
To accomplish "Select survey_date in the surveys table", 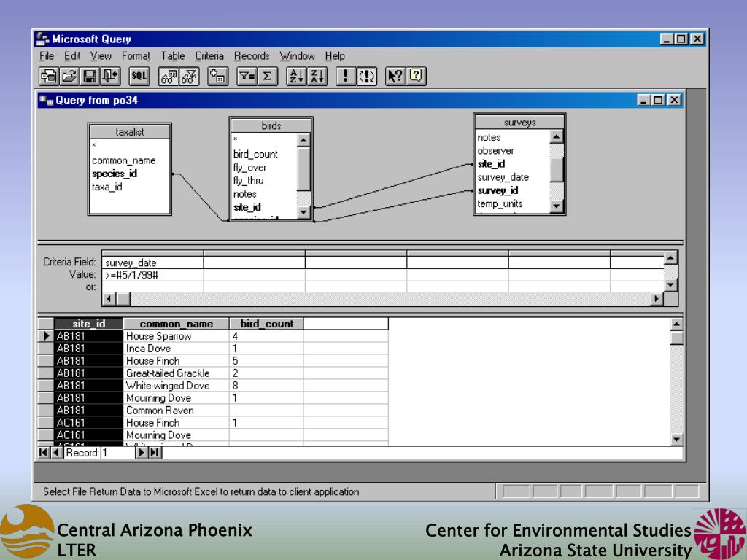I will tap(503, 177).
